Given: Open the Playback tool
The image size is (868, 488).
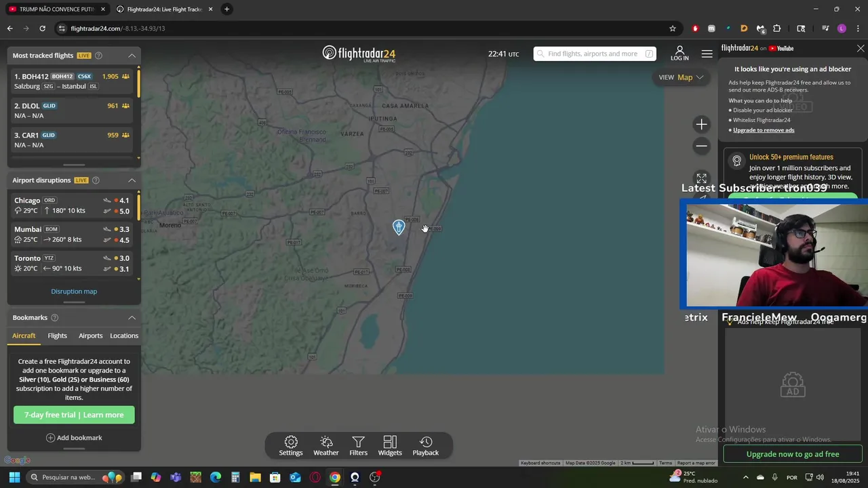Looking at the screenshot, I should (x=426, y=446).
